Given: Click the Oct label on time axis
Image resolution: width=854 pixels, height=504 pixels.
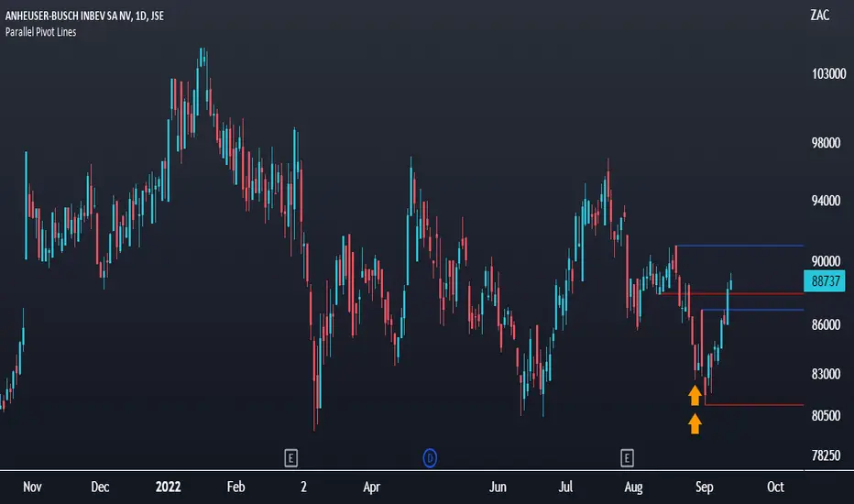Looking at the screenshot, I should click(x=775, y=487).
